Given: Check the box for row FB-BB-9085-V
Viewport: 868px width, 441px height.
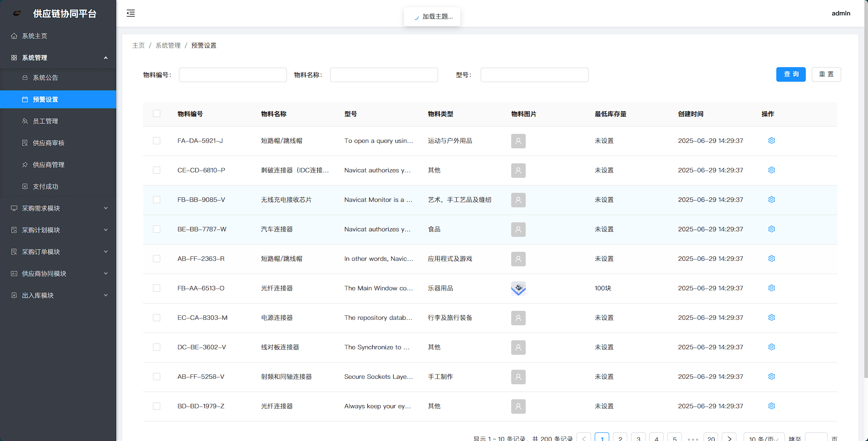Looking at the screenshot, I should point(157,200).
